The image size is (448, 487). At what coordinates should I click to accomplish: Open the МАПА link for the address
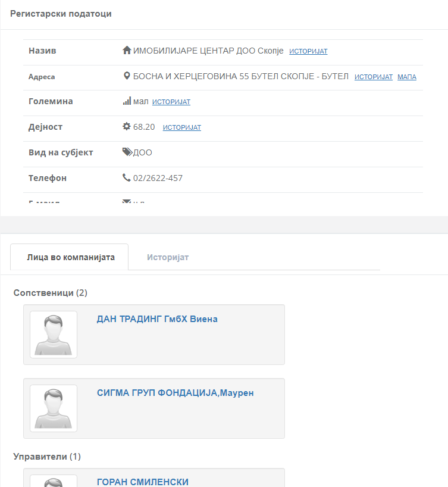point(407,77)
